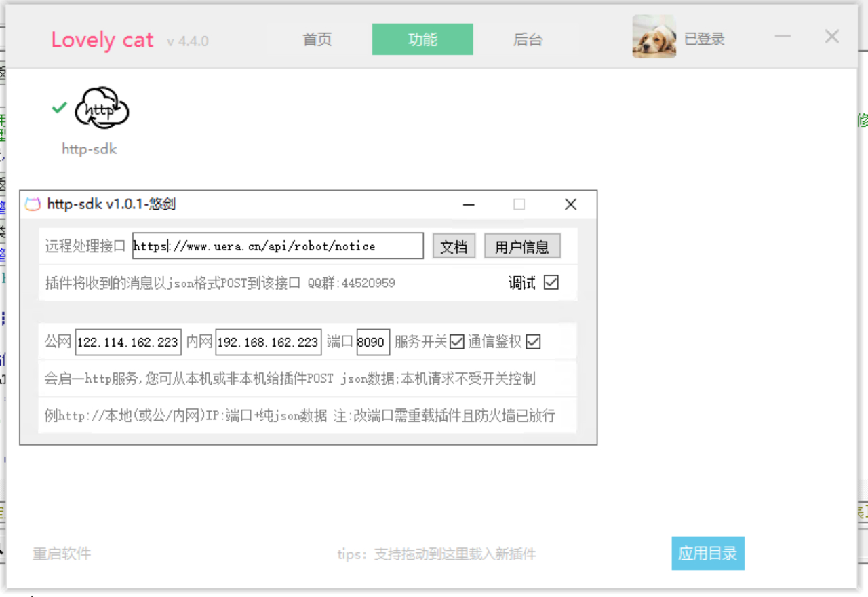Viewport: 868px width, 597px height.
Task: Select the 功能 tab
Action: (x=422, y=39)
